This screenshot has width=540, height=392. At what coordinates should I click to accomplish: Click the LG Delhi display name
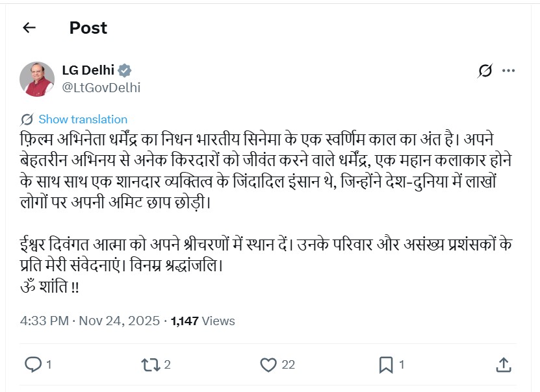88,71
